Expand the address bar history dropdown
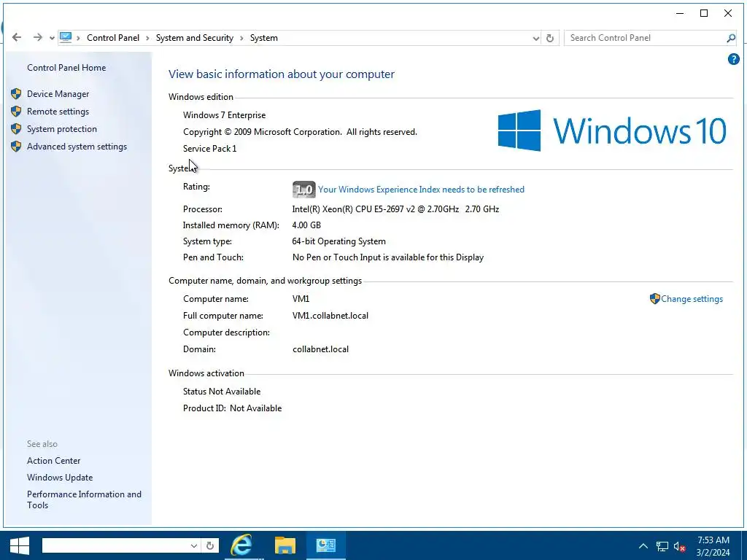This screenshot has width=747, height=560. pyautogui.click(x=536, y=38)
